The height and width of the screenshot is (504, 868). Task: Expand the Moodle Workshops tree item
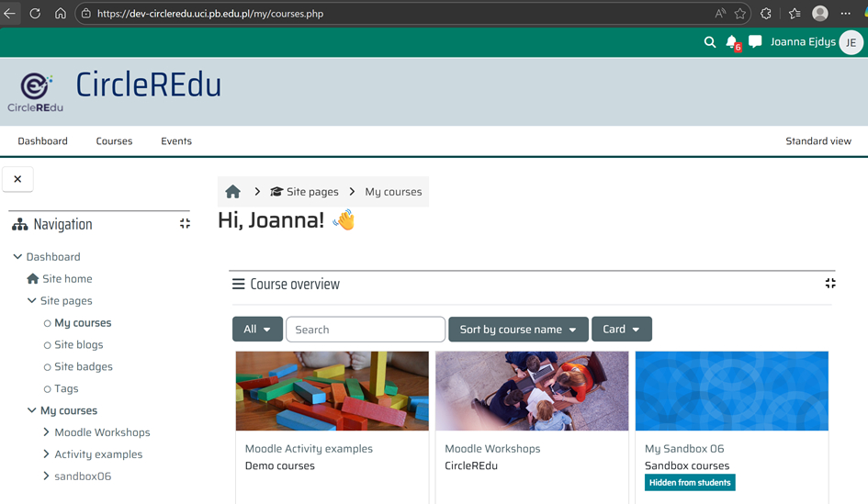(x=46, y=432)
